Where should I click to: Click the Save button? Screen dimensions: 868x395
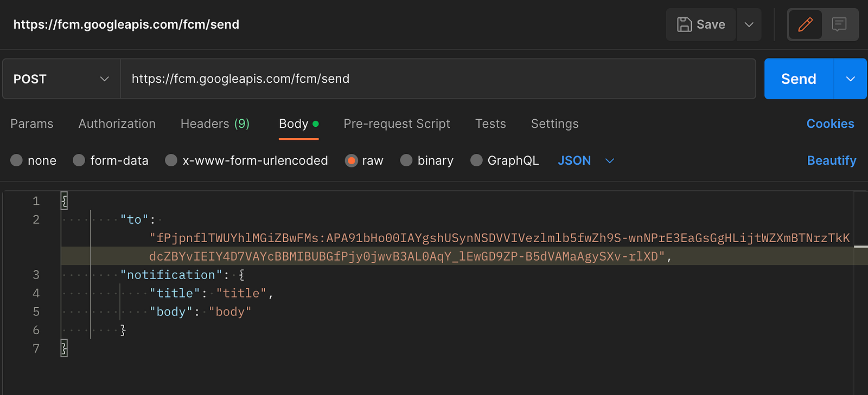tap(701, 24)
